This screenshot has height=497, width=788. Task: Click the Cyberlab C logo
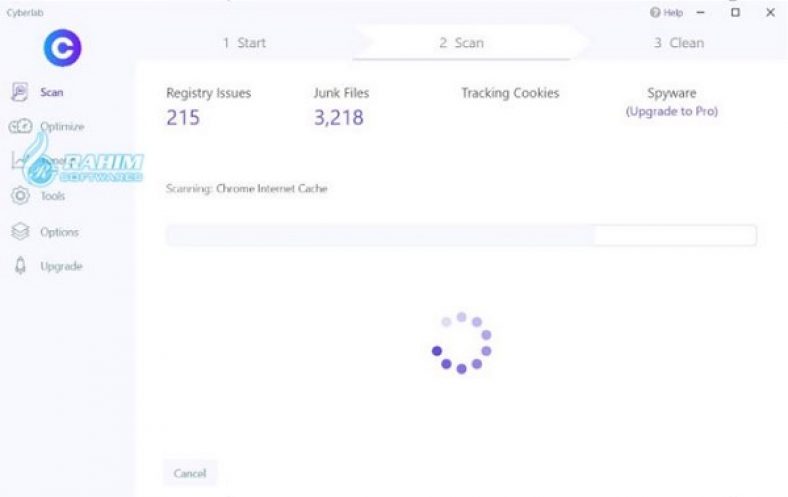63,47
